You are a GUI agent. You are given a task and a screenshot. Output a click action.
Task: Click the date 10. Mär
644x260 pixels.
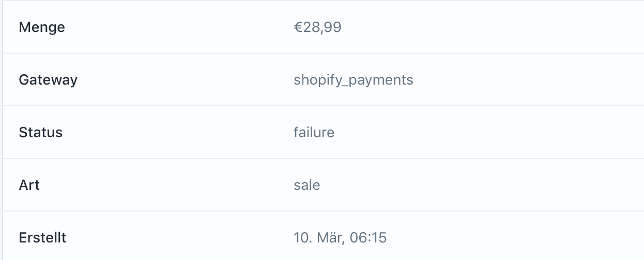tap(319, 237)
